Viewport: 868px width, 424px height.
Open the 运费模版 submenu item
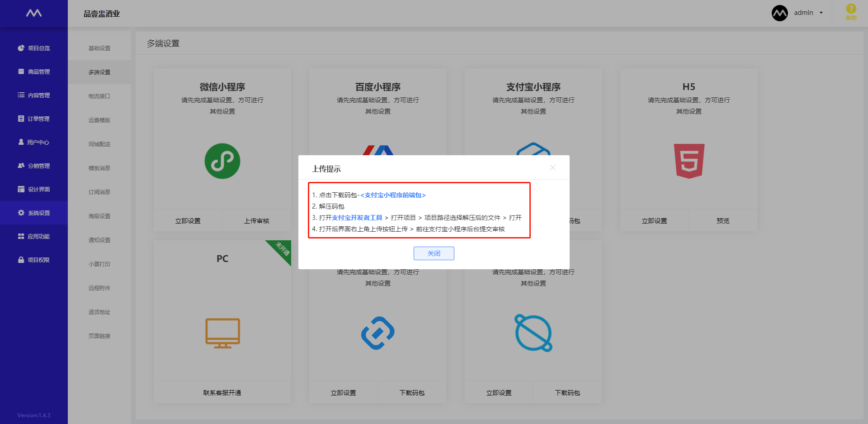[99, 120]
